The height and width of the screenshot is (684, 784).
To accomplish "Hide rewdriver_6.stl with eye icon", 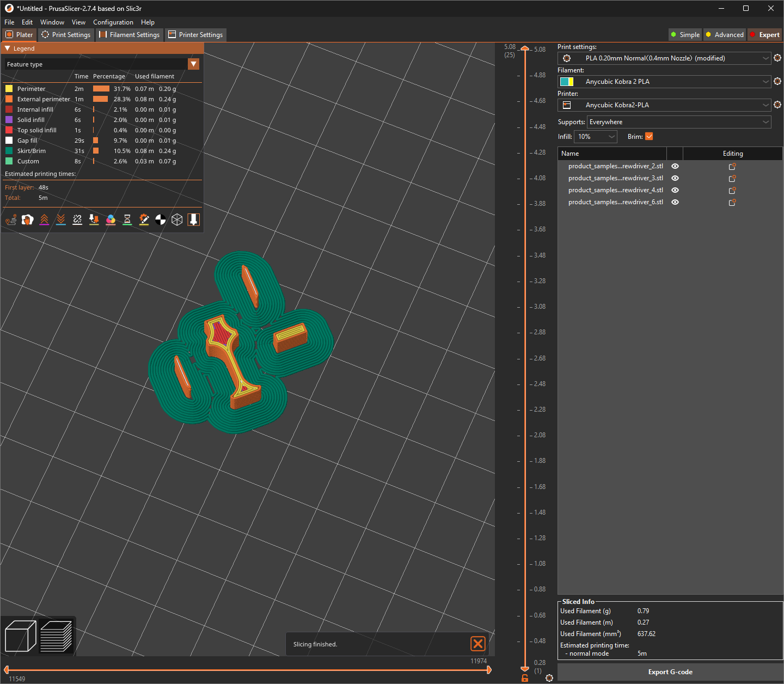I will (675, 202).
